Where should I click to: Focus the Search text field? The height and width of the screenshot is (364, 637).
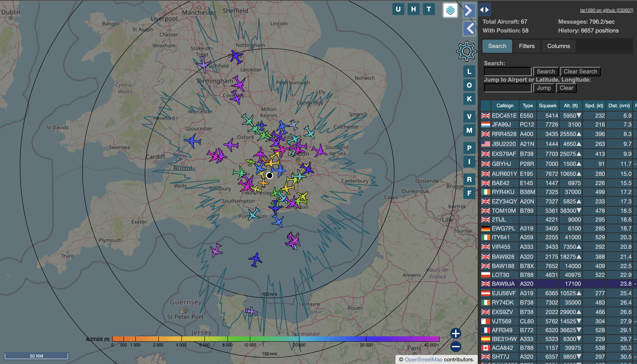coord(508,71)
